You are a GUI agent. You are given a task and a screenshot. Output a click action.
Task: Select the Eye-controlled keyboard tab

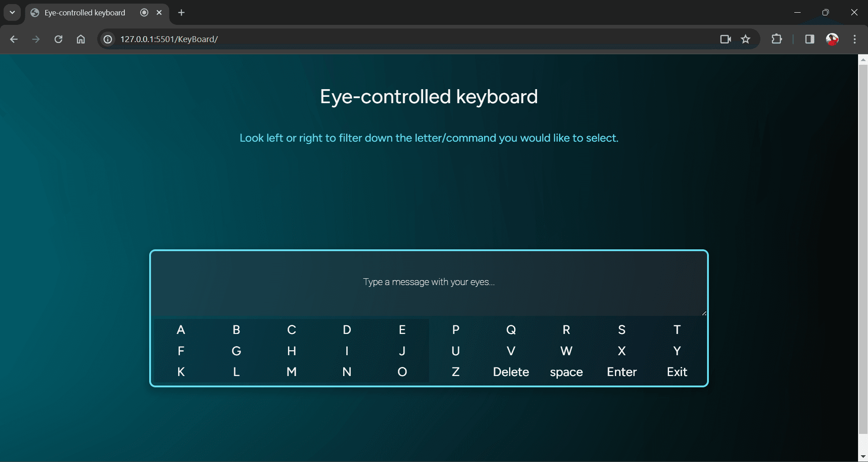[85, 13]
